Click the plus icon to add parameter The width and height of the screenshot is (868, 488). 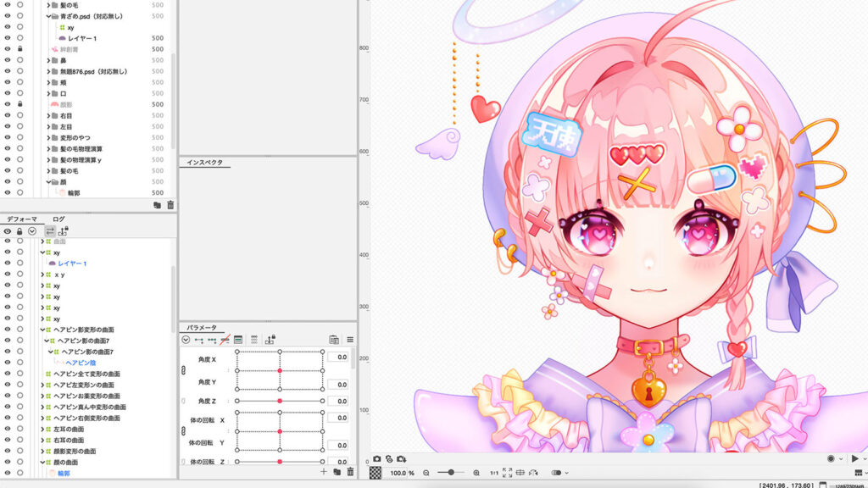point(324,472)
